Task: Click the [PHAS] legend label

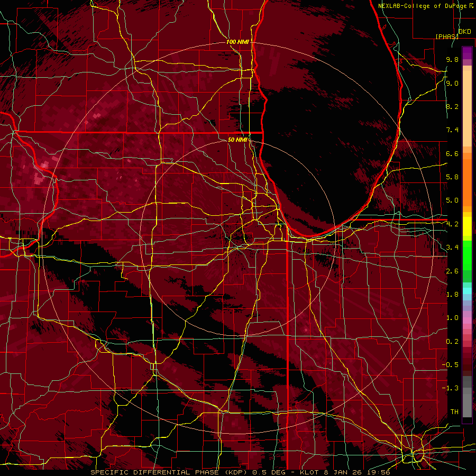Action: 447,36
